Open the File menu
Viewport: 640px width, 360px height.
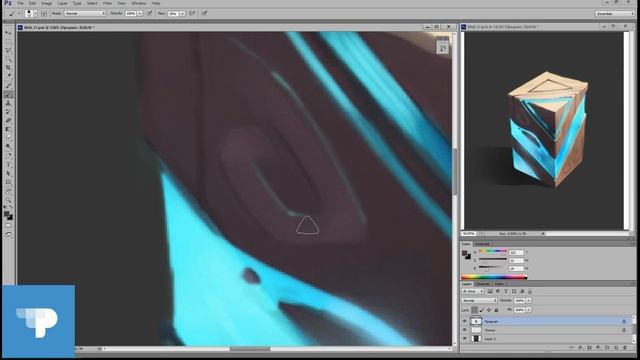point(20,3)
